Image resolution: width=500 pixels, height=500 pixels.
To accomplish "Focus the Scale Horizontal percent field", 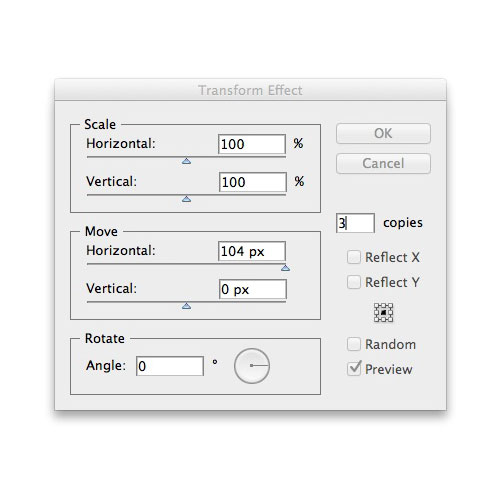I will [252, 144].
